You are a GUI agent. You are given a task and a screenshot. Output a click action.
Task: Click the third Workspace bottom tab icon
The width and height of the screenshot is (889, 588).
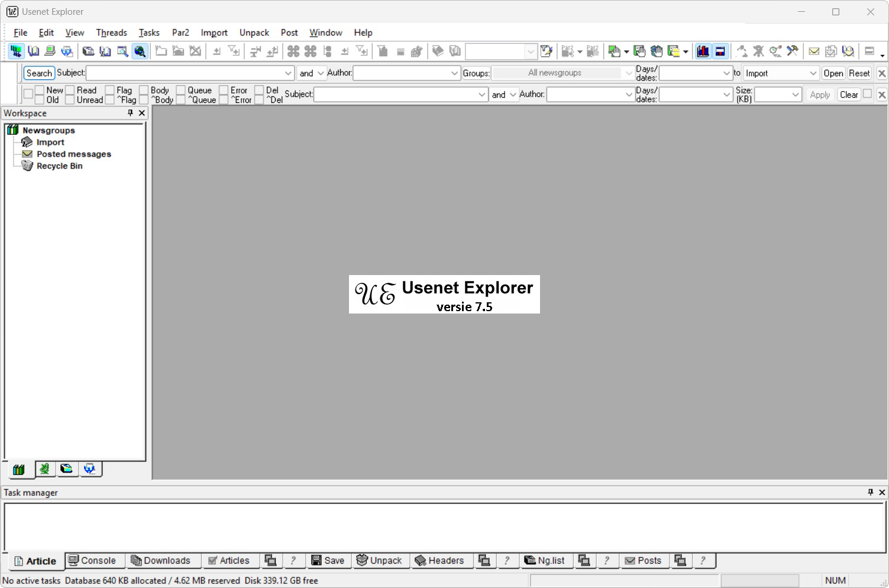[x=67, y=469]
